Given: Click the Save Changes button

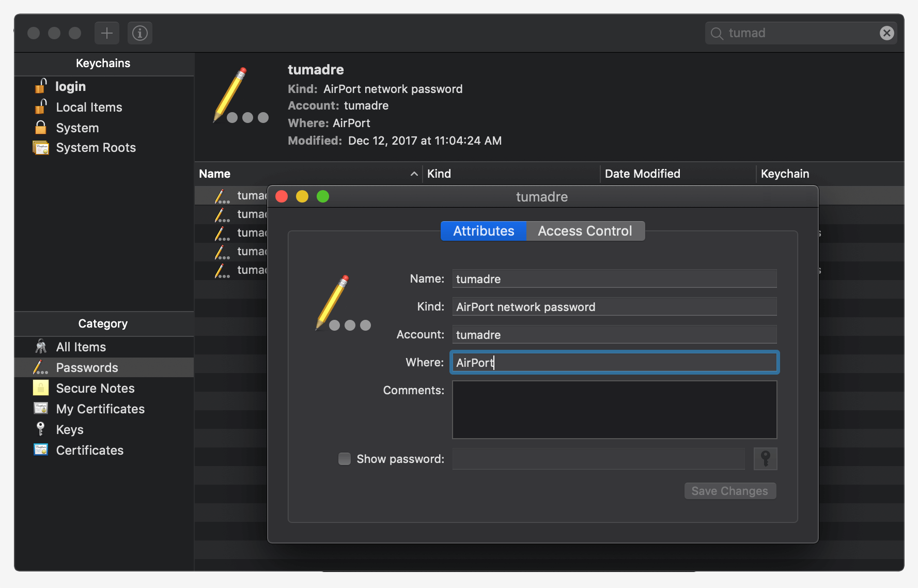Looking at the screenshot, I should point(729,491).
